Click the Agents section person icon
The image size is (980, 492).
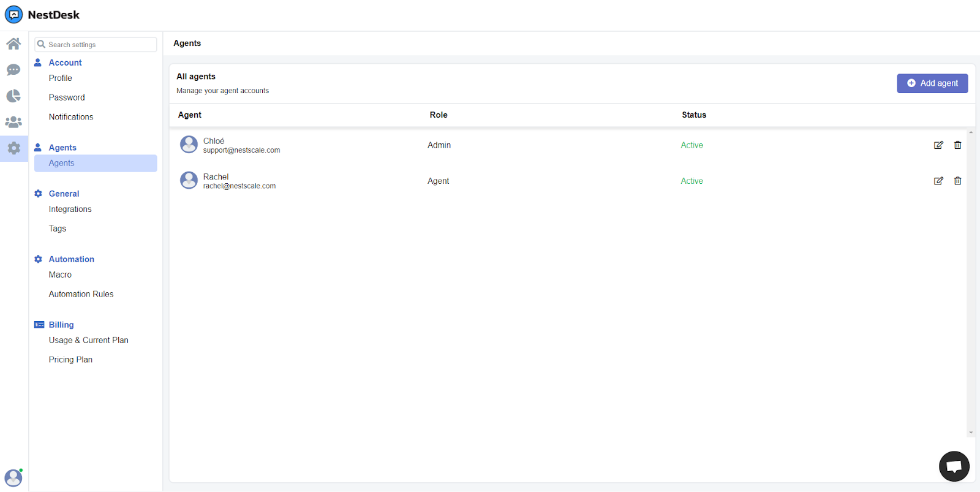[x=38, y=148]
